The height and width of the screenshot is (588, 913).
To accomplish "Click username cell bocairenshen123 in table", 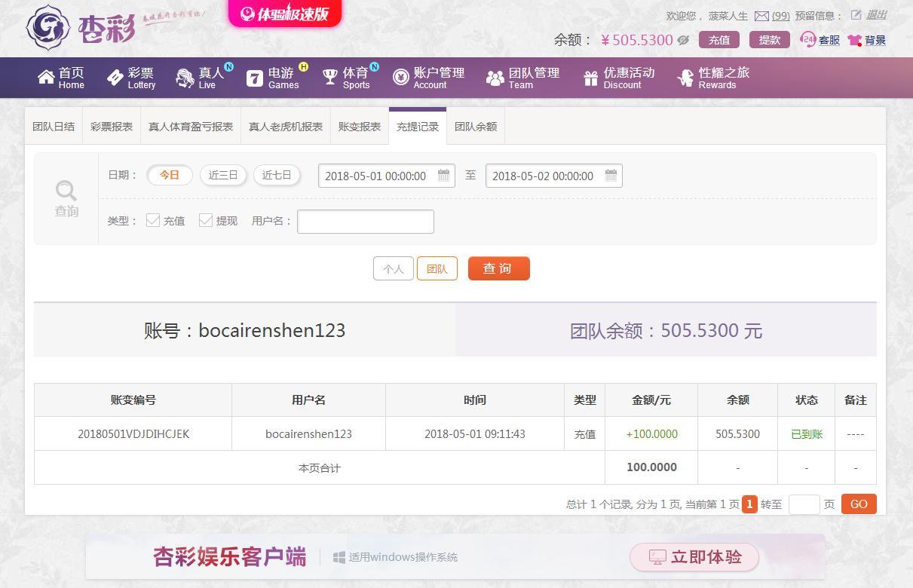I will [x=309, y=434].
